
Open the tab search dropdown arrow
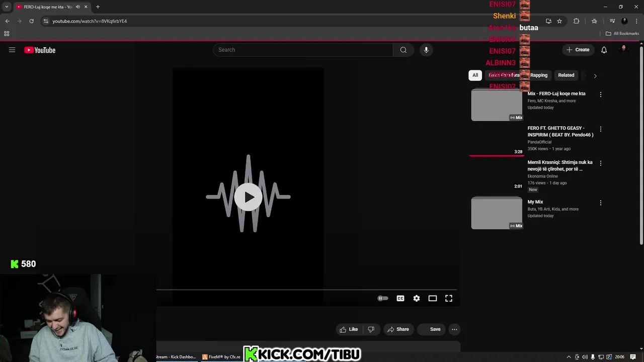pos(7,7)
